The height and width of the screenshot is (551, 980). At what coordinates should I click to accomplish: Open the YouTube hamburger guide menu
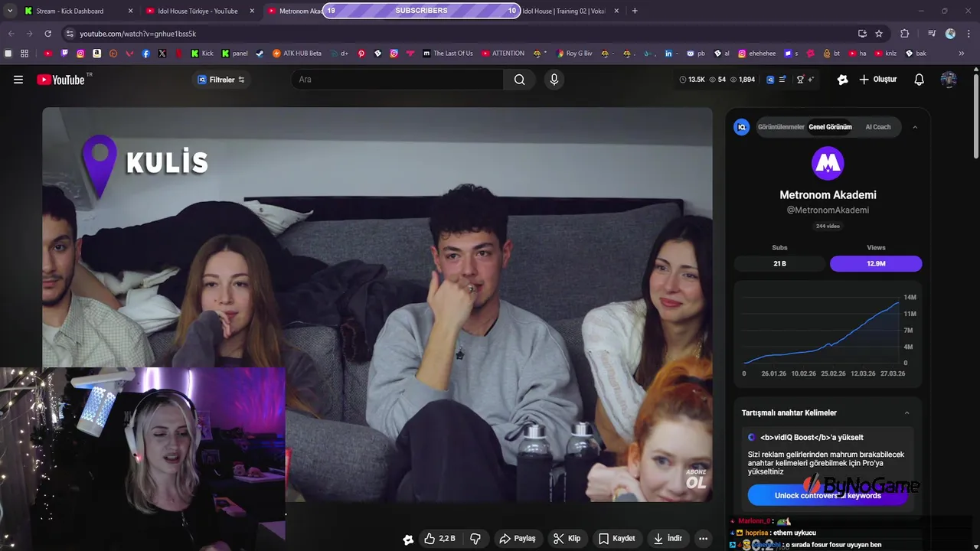[x=18, y=80]
